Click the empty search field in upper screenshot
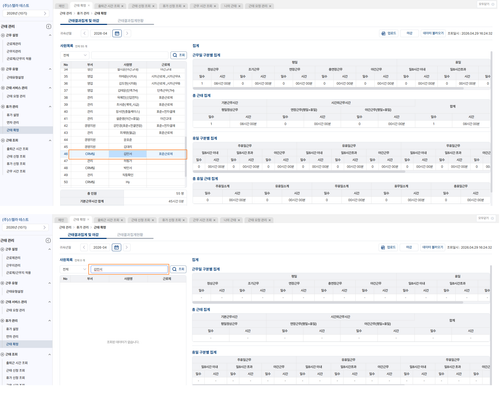This screenshot has width=500, height=402. click(x=130, y=55)
